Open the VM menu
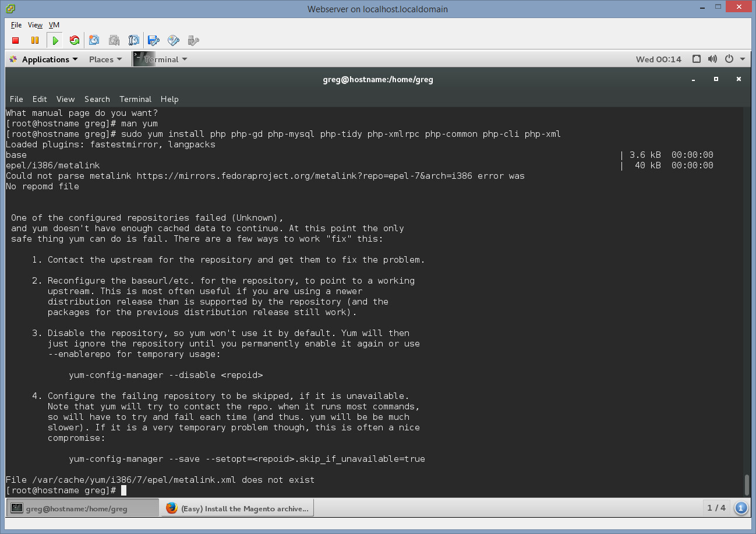This screenshot has height=534, width=756. click(x=54, y=25)
